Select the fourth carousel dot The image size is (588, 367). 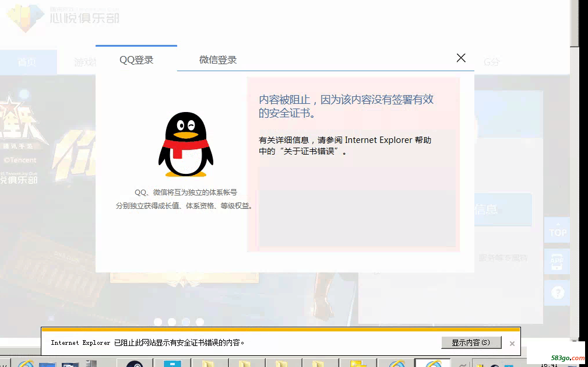click(x=200, y=322)
